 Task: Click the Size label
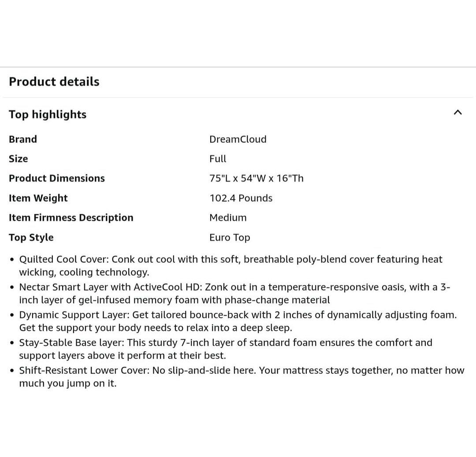[x=19, y=159]
